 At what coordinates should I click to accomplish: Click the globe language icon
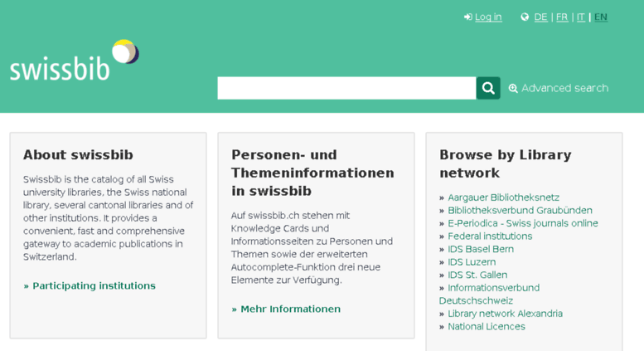tap(525, 17)
